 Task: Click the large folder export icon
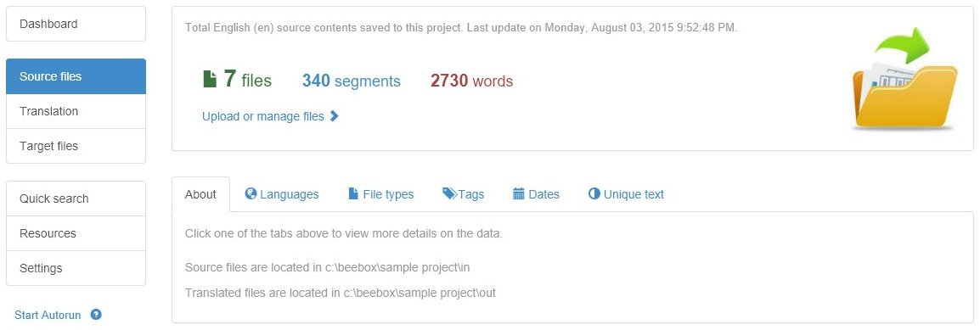tap(904, 79)
